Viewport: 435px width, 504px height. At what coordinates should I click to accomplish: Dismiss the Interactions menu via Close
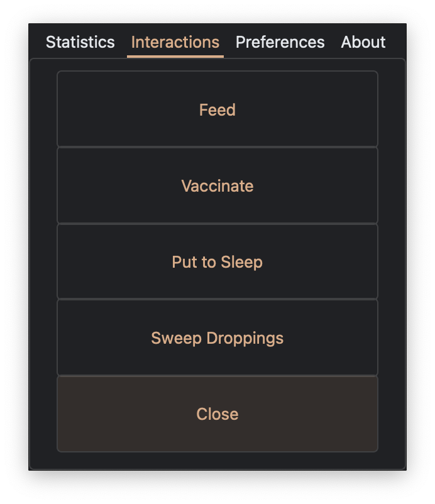point(217,414)
